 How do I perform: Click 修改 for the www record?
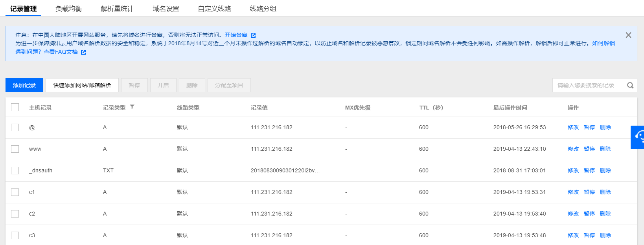click(x=573, y=149)
